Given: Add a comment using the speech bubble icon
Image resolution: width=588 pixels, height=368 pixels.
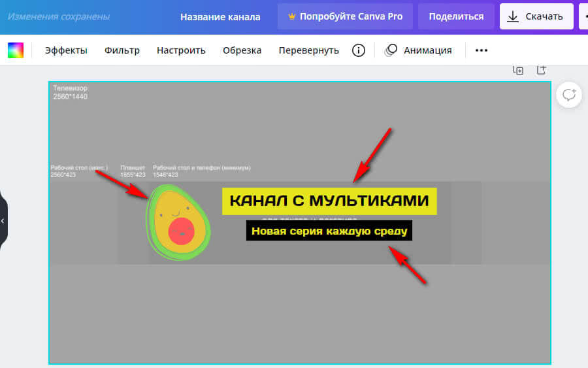Looking at the screenshot, I should 569,95.
